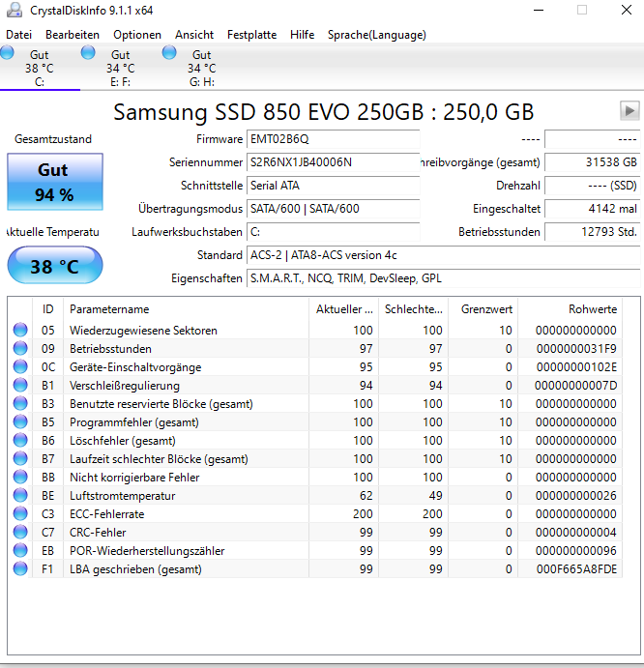Open the Hilfe menu
The width and height of the screenshot is (644, 668).
point(303,35)
